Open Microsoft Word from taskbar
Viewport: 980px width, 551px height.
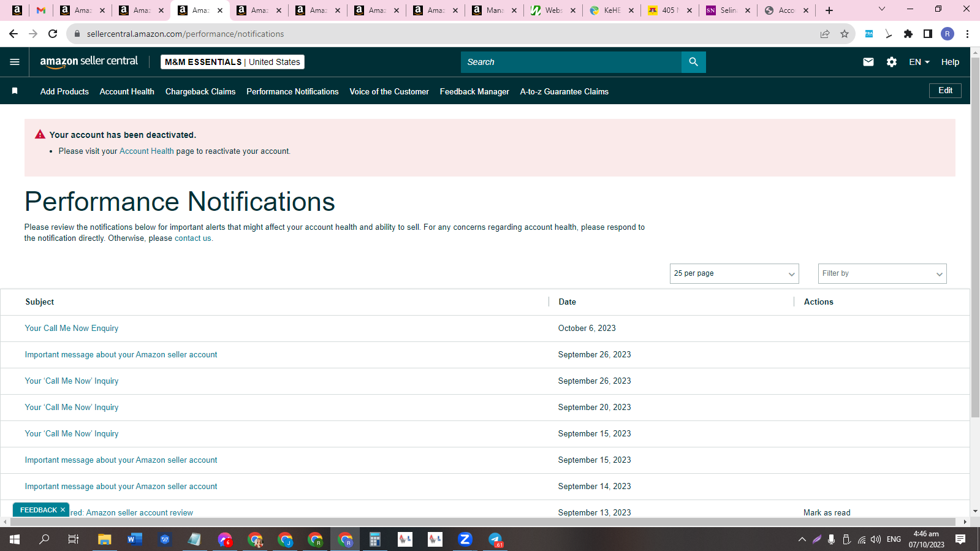(134, 539)
